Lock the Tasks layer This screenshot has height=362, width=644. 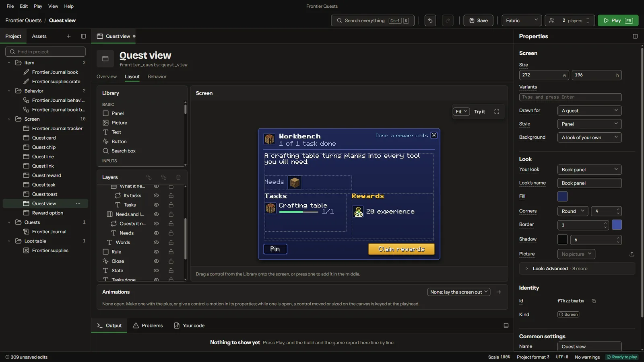[171, 205]
